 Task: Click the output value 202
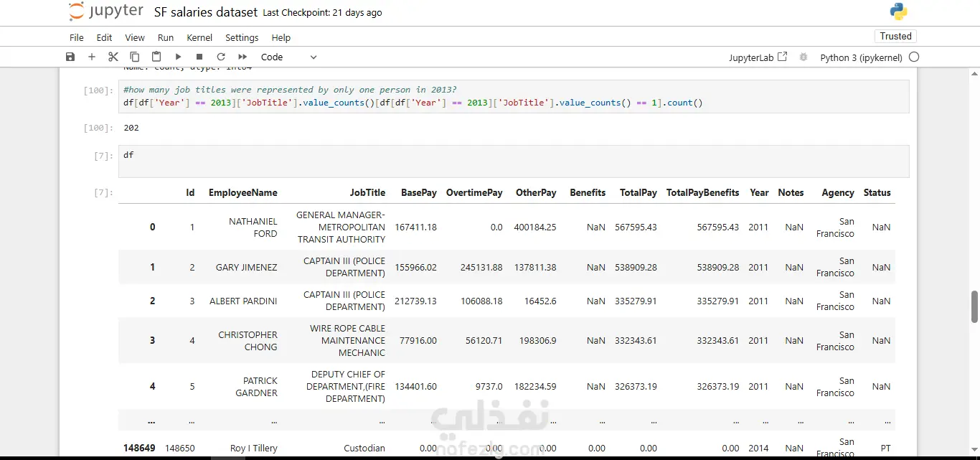(x=131, y=128)
